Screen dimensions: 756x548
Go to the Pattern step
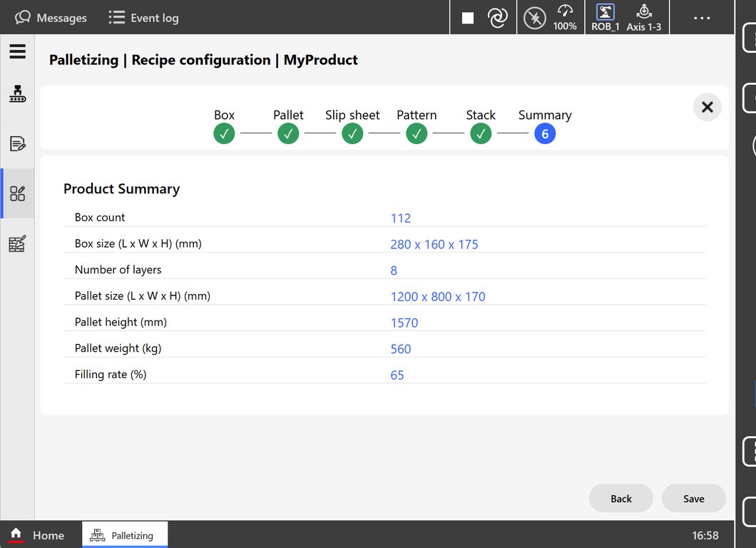point(417,133)
